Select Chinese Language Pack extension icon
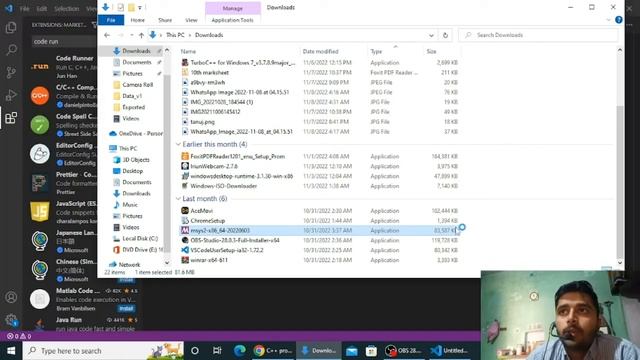 40,269
